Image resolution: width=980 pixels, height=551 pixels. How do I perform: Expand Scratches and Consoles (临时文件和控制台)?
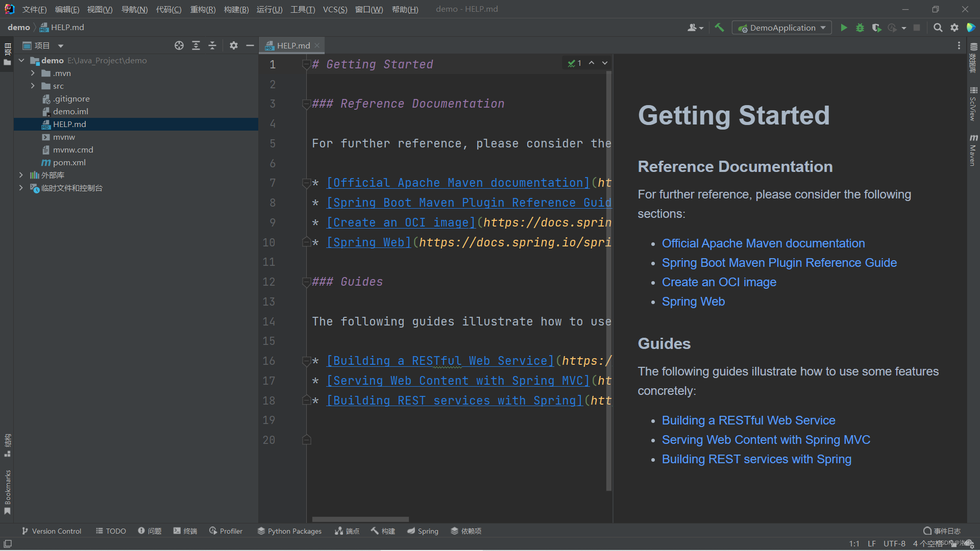pyautogui.click(x=21, y=188)
